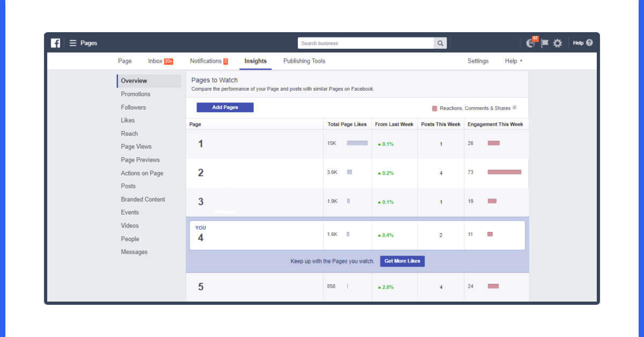Open the Notifications tab

[x=209, y=61]
